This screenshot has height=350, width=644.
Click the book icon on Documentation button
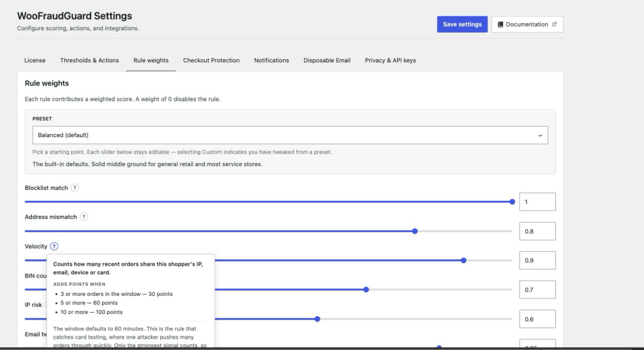(500, 25)
